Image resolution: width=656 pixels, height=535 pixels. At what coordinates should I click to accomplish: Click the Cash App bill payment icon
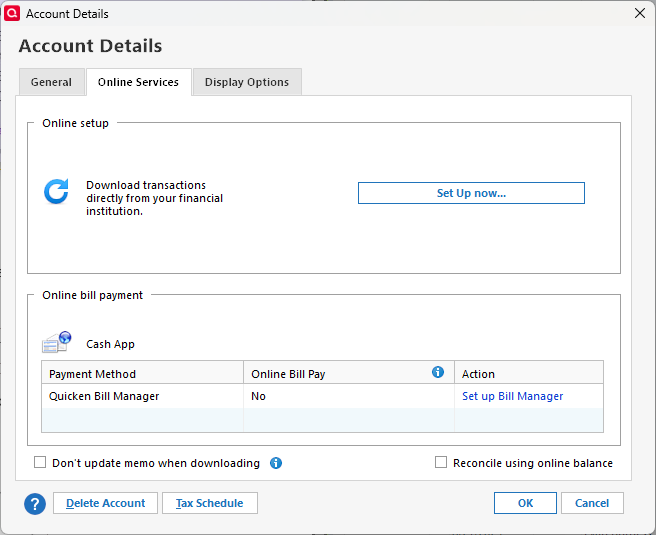pos(57,343)
